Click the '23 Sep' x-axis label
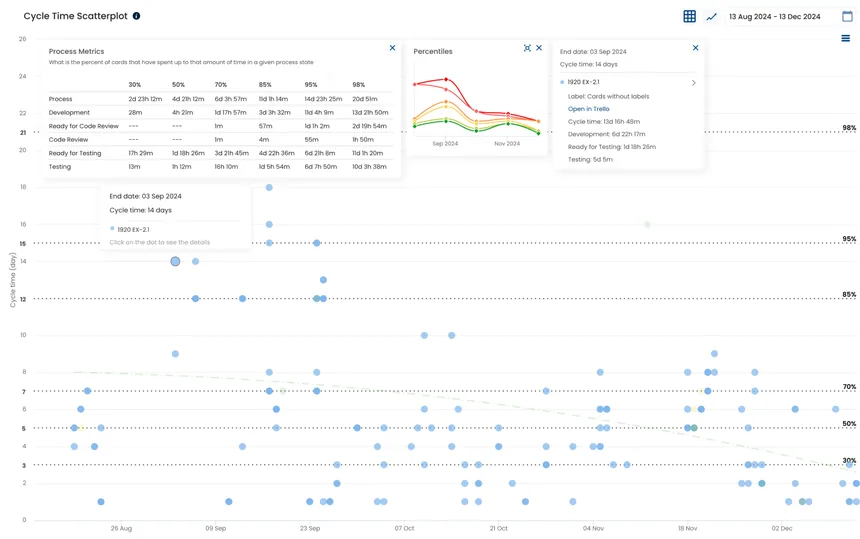Viewport: 860px width, 539px height. pos(310,529)
